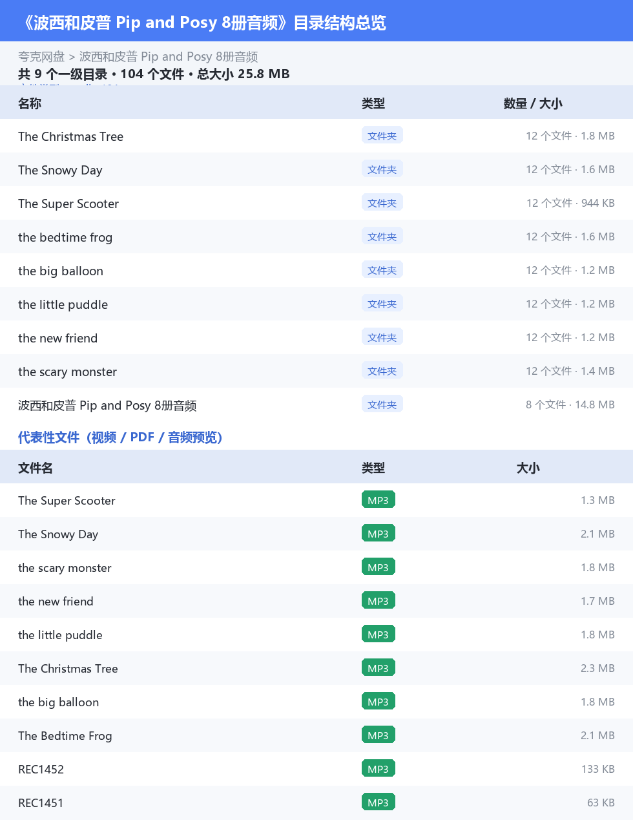Click 文件夹 tag for the bedtime frog

[382, 236]
